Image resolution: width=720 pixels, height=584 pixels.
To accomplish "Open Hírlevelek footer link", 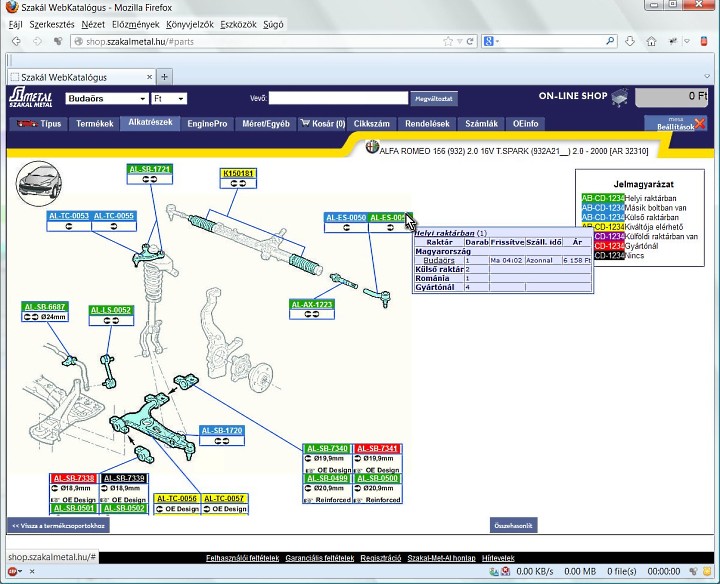I will click(498, 558).
